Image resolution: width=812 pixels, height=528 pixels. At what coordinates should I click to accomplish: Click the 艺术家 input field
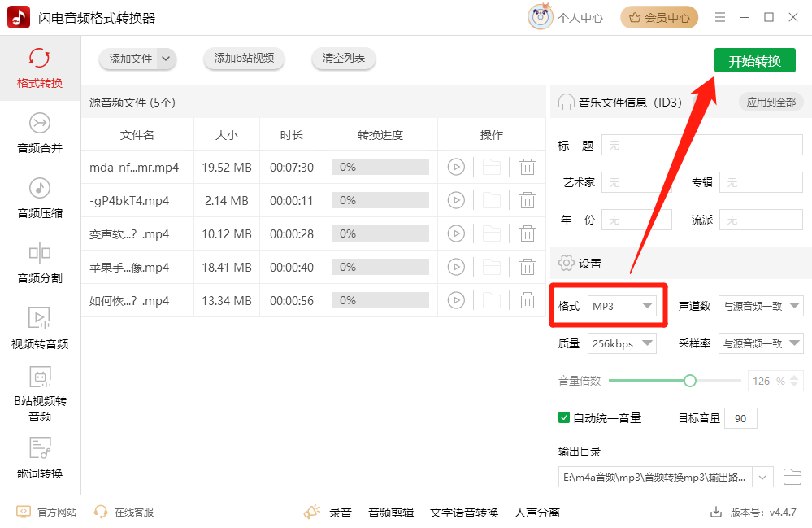(636, 182)
